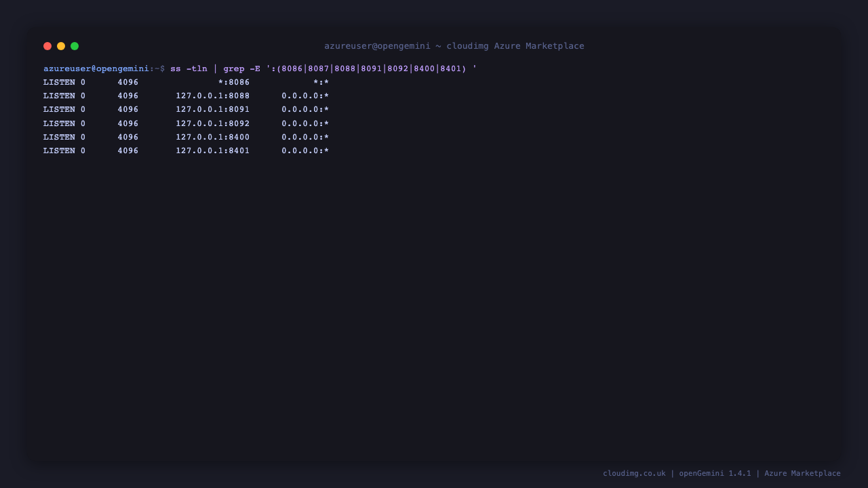868x488 pixels.
Task: Click the grep -E pattern string
Action: pyautogui.click(x=372, y=68)
